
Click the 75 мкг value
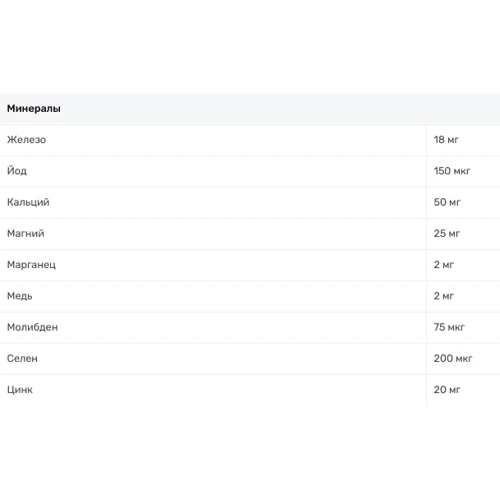point(449,327)
